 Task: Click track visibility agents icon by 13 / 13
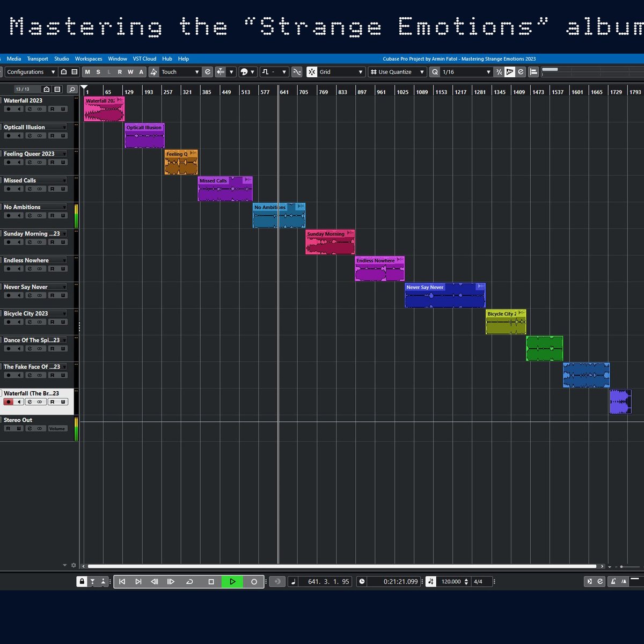tap(47, 89)
